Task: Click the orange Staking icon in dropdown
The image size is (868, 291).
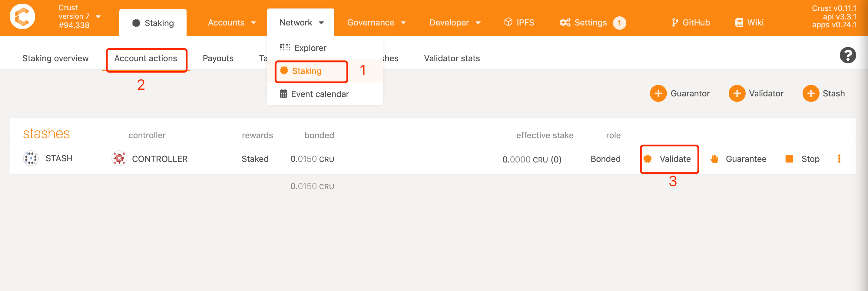Action: point(284,70)
